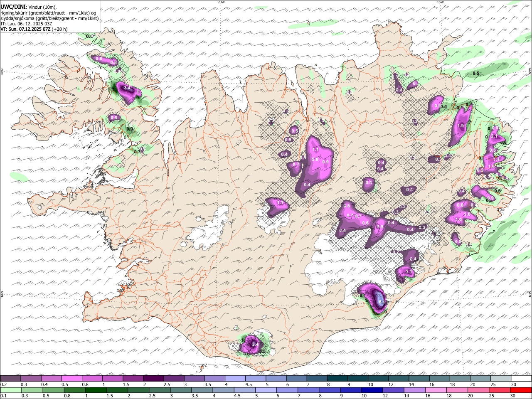Pick the pink 16 swatch in bottom legend

pyautogui.click(x=436, y=390)
